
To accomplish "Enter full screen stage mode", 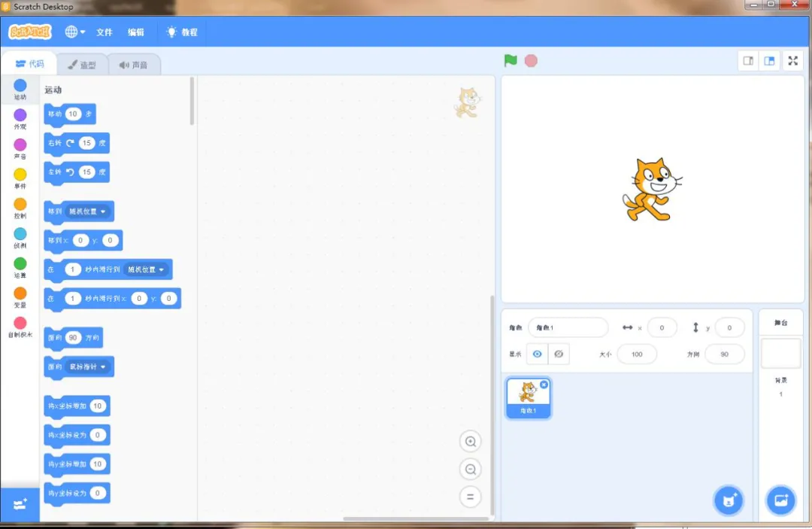I will point(793,61).
